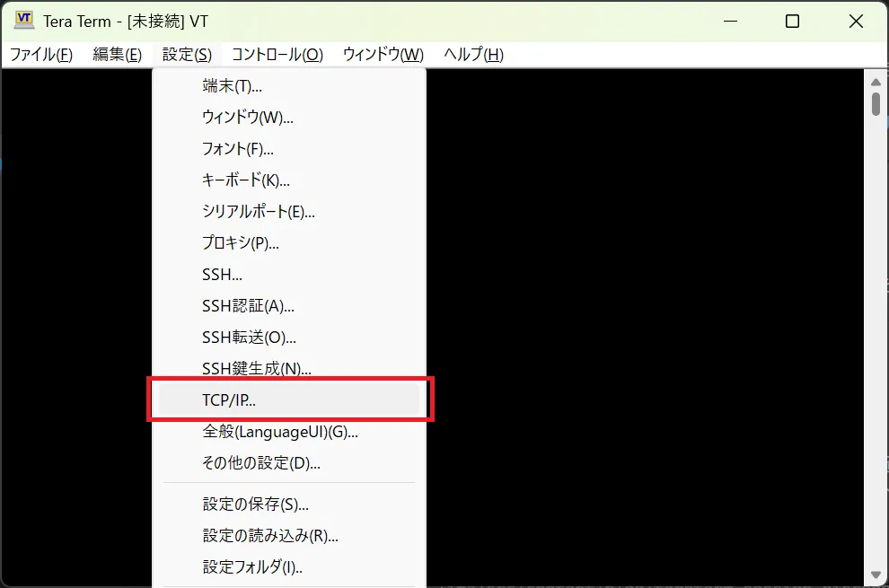Image resolution: width=889 pixels, height=588 pixels.
Task: Open the SSH settings entry
Action: (222, 275)
